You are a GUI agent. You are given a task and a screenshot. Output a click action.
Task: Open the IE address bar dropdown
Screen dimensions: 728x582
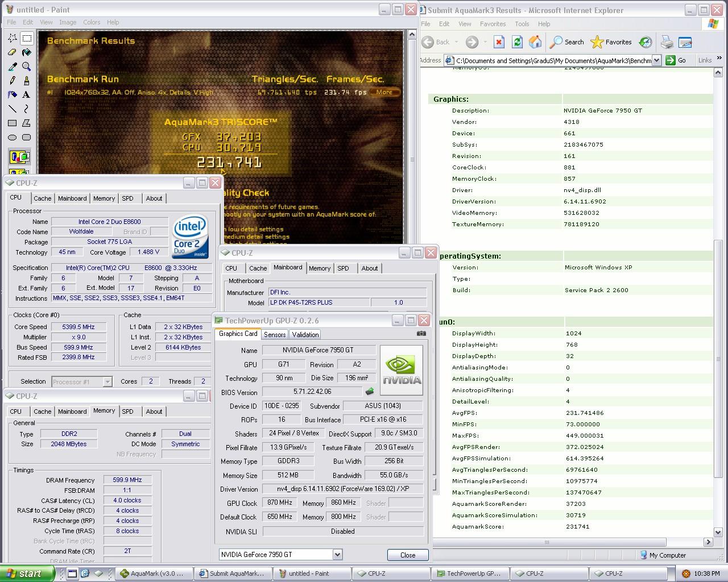656,60
